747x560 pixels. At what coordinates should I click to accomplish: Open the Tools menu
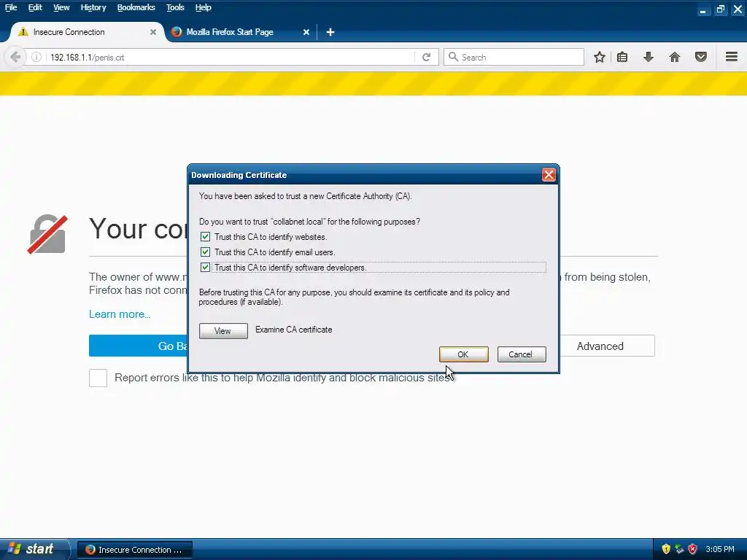point(175,7)
